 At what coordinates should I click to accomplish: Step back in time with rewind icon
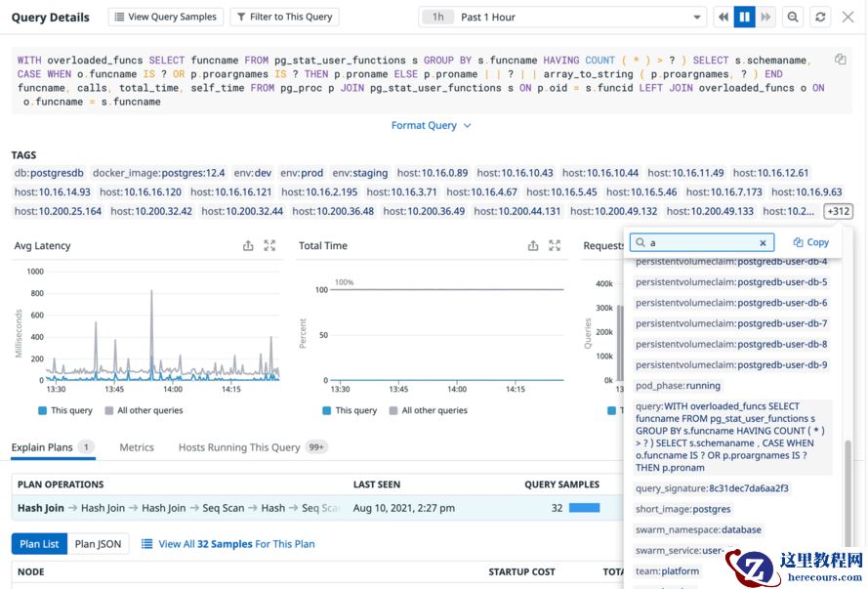(x=723, y=18)
